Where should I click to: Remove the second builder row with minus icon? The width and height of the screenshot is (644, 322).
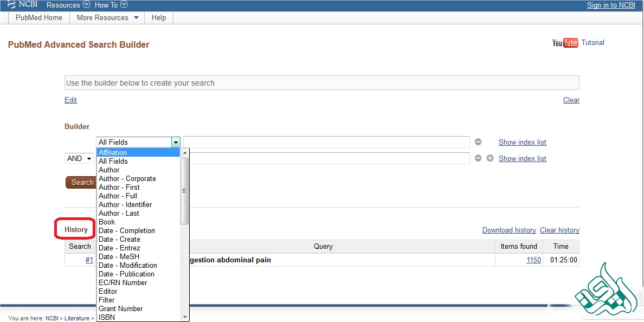coord(478,158)
